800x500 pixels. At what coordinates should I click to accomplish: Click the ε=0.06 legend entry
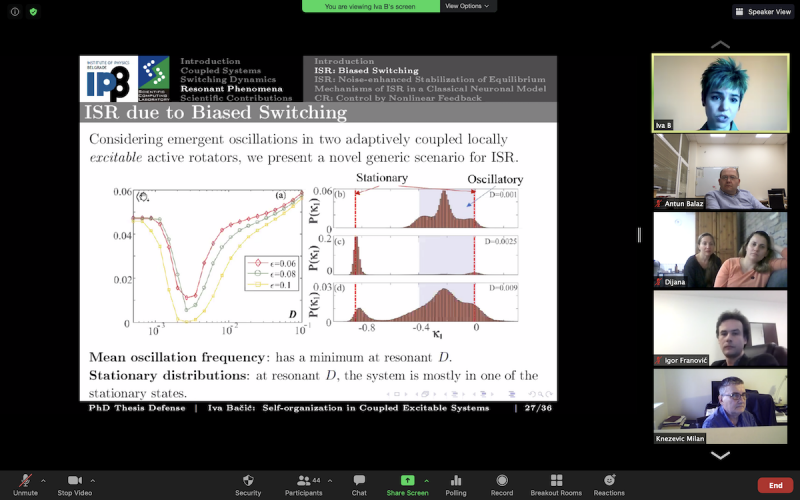pyautogui.click(x=271, y=263)
